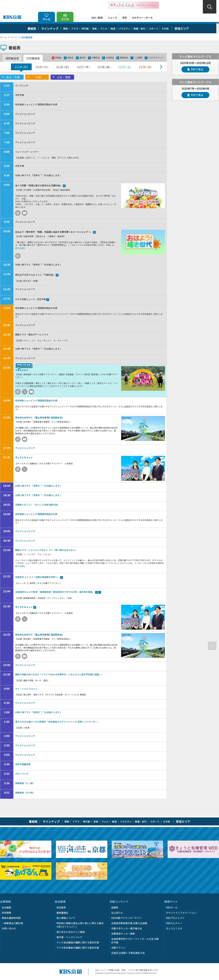Open globe icon for 17:35 きょうとDays
This screenshot has width=219, height=980.
tap(18, 469)
